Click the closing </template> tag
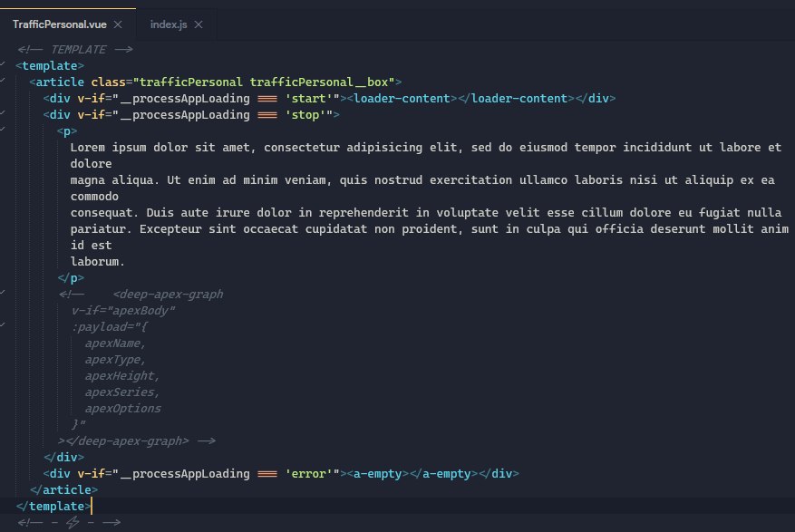 pyautogui.click(x=53, y=506)
